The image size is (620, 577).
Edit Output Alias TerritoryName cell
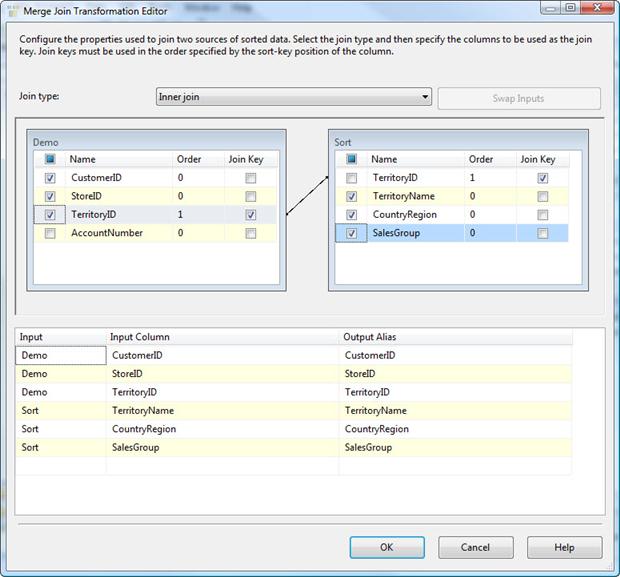(456, 411)
